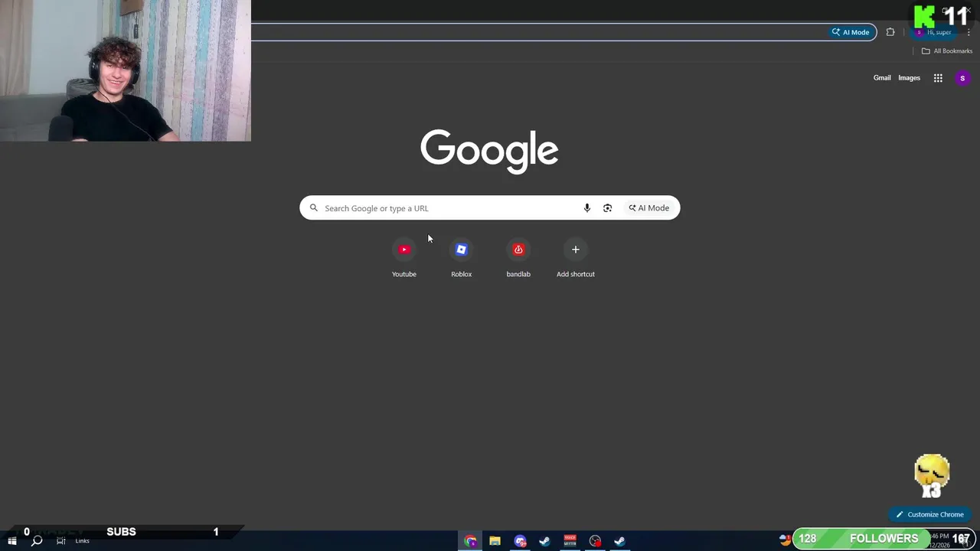
Task: Open the All Bookmarks folder
Action: (x=947, y=51)
